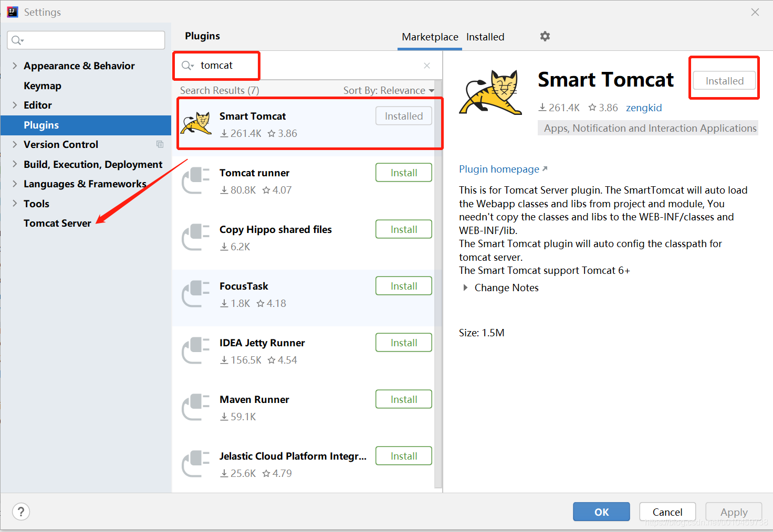This screenshot has width=773, height=532.
Task: Install the IDEA Jetty Runner plugin
Action: click(x=404, y=343)
